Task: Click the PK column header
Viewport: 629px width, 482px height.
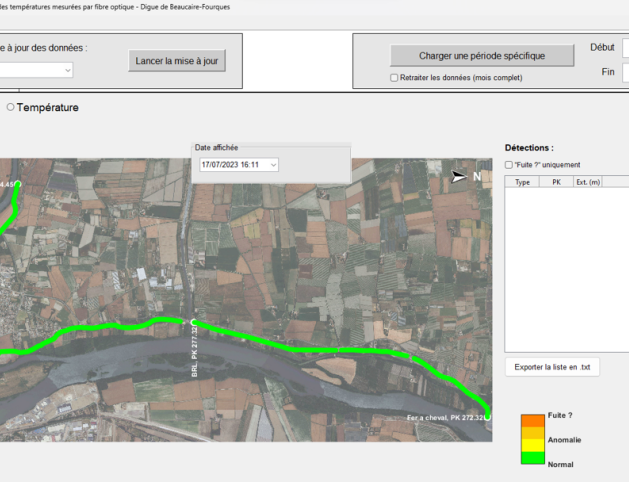Action: 557,182
